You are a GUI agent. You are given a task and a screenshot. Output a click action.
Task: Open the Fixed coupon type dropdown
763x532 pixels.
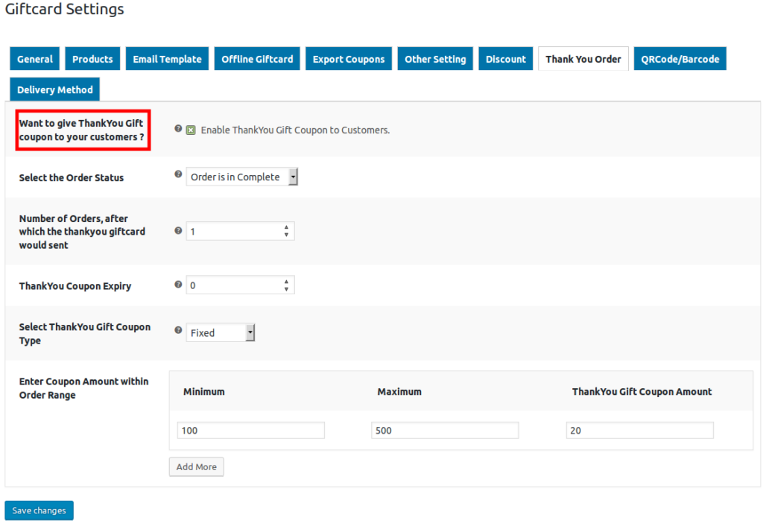[x=221, y=332]
